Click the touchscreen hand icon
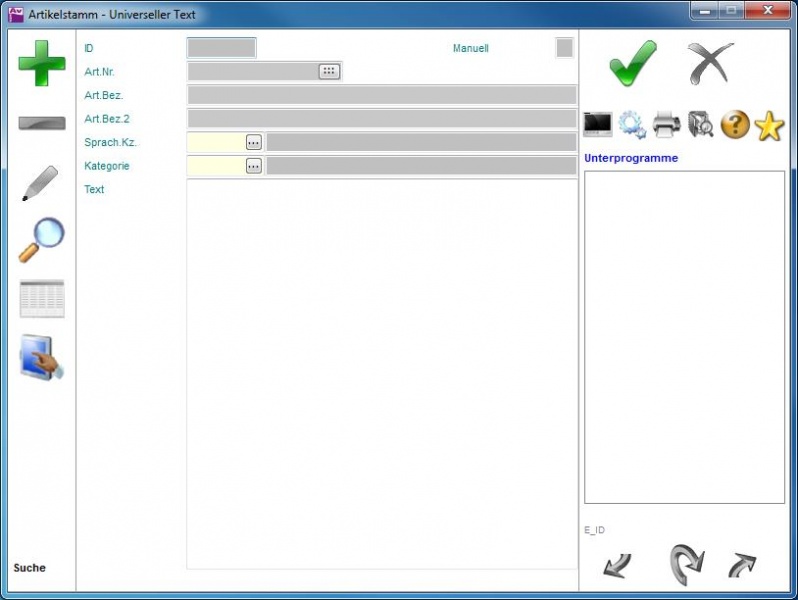This screenshot has width=798, height=600. tap(41, 358)
